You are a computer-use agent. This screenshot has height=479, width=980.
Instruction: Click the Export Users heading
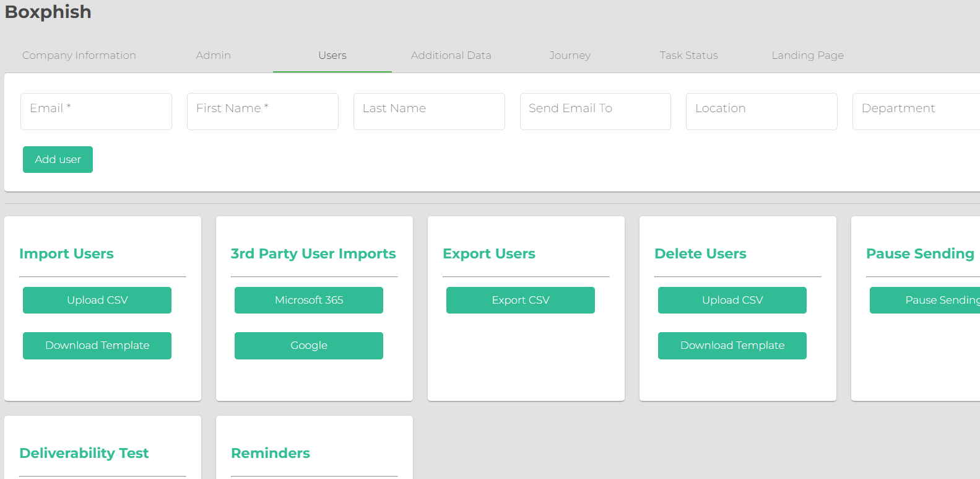(489, 253)
